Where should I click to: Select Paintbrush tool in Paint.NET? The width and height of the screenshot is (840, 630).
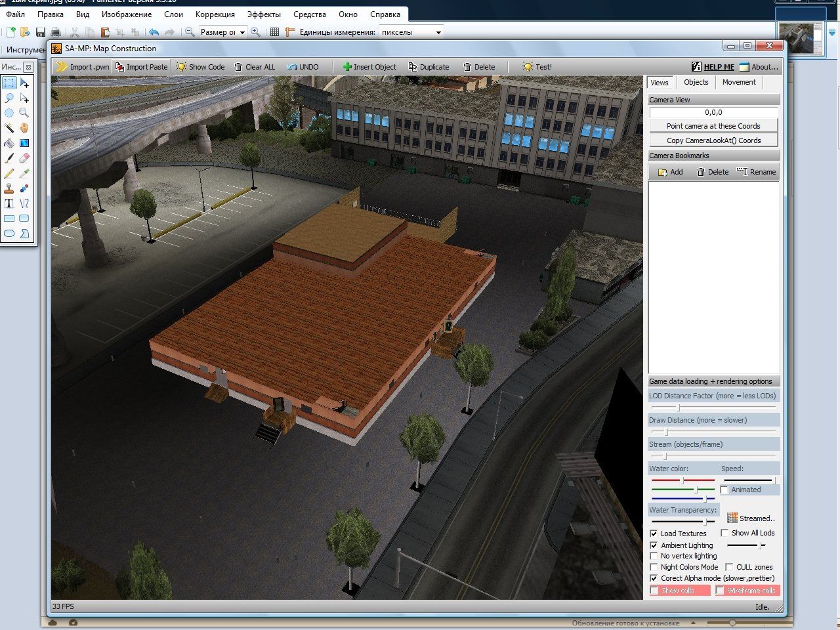tap(9, 158)
